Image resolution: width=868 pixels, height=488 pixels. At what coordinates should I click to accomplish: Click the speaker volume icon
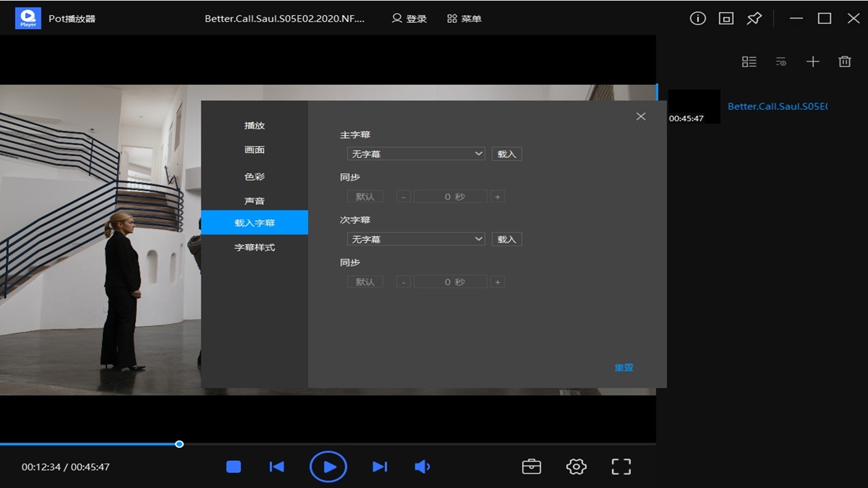(422, 466)
